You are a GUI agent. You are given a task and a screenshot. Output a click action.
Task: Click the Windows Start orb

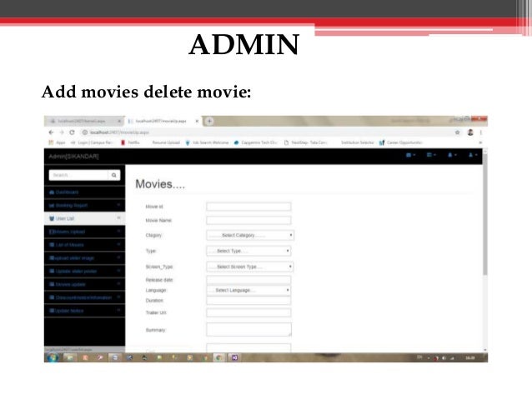coord(53,357)
